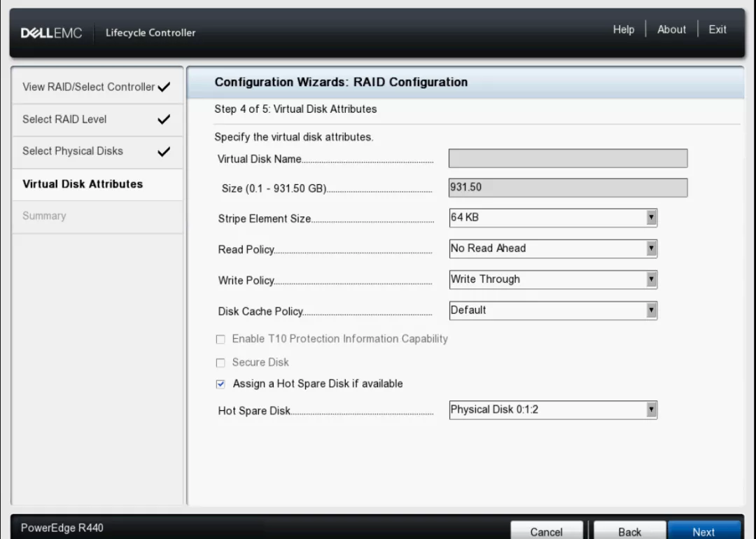Click the Dell EMC logo

point(52,33)
